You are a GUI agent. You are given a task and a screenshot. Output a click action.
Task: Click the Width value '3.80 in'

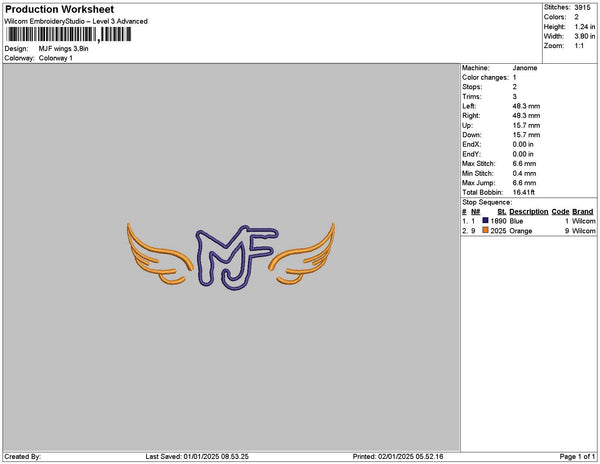point(585,36)
